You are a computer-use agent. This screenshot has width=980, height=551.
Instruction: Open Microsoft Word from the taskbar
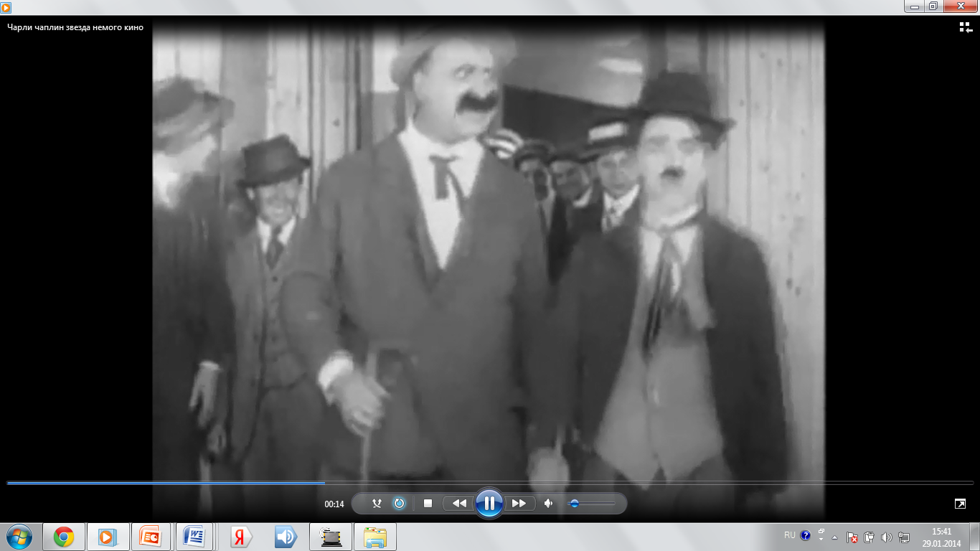[x=194, y=537]
